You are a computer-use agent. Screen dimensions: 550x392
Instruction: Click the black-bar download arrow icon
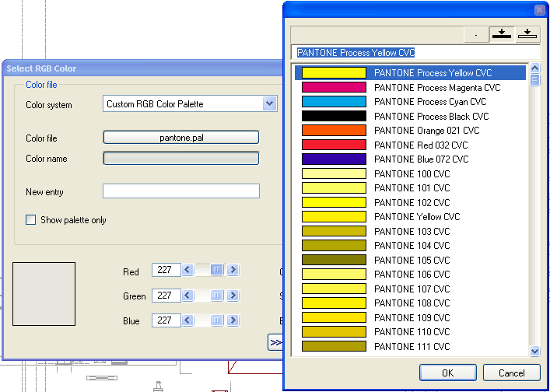(502, 34)
